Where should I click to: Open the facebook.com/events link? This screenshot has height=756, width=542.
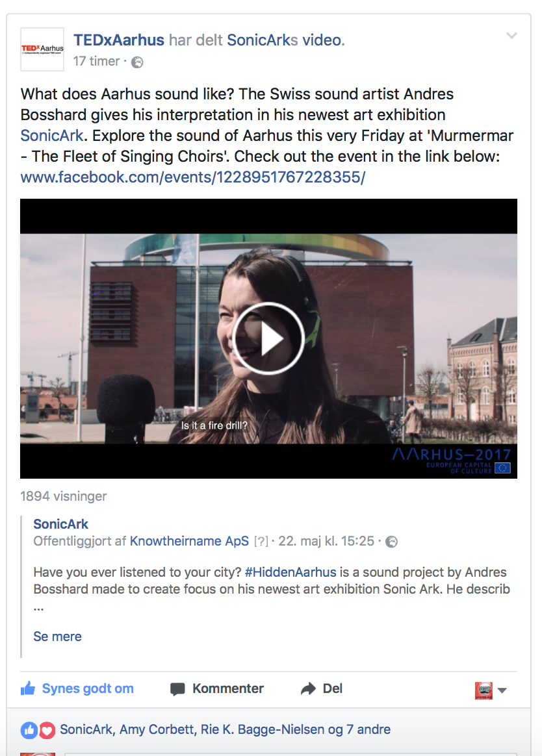pos(192,177)
